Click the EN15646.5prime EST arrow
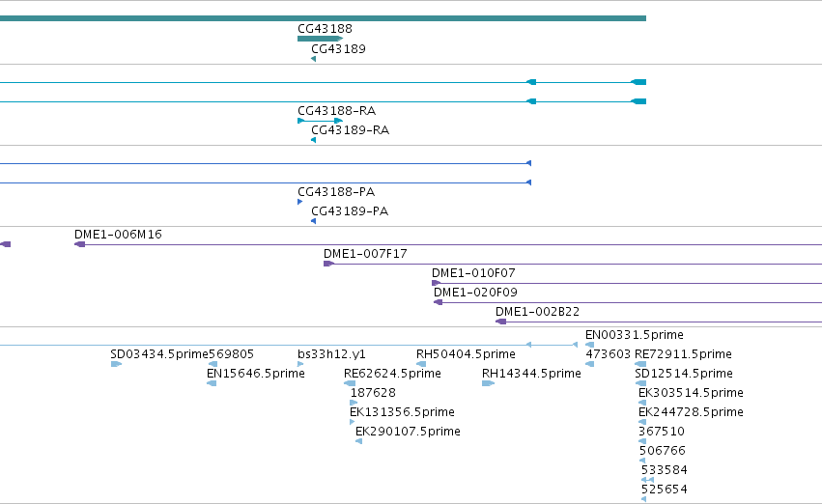822x504 pixels. (212, 383)
